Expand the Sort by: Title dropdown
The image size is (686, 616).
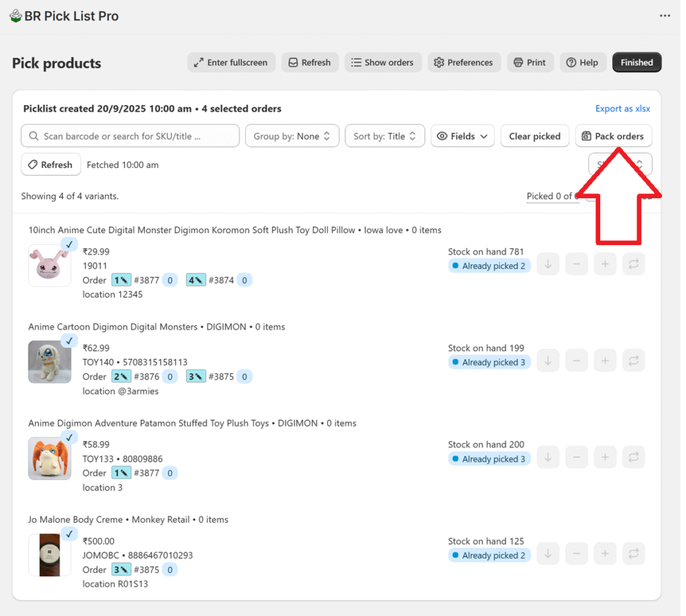pos(385,136)
